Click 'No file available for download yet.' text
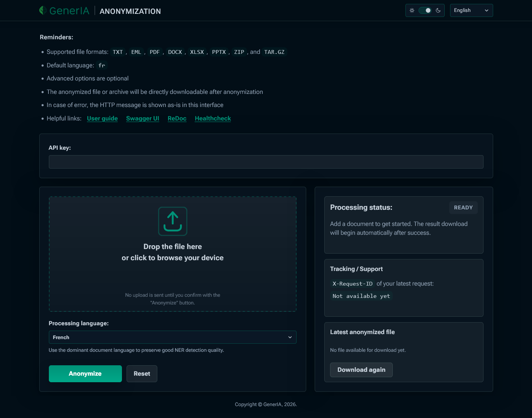The height and width of the screenshot is (418, 532). (368, 350)
